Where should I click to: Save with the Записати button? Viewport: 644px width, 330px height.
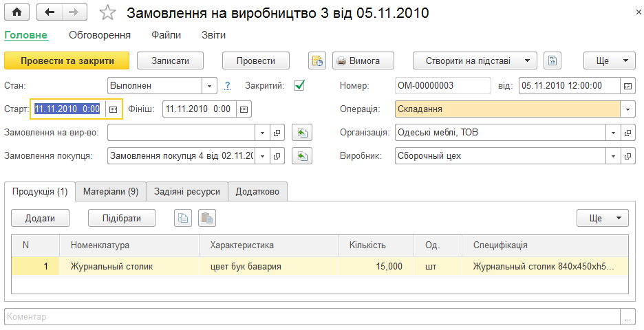170,60
